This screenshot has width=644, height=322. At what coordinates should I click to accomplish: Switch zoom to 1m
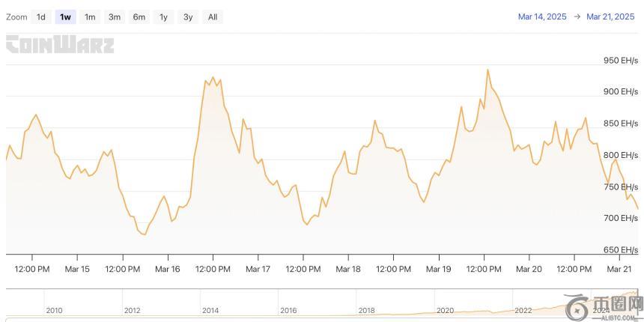tap(90, 16)
